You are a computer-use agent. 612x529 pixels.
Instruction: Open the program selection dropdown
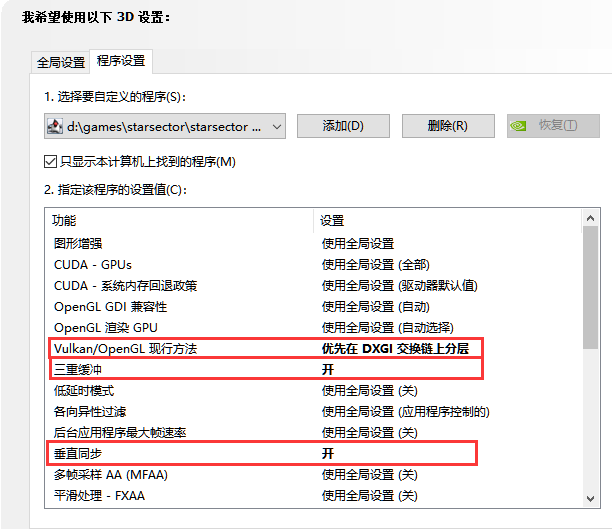pyautogui.click(x=276, y=126)
